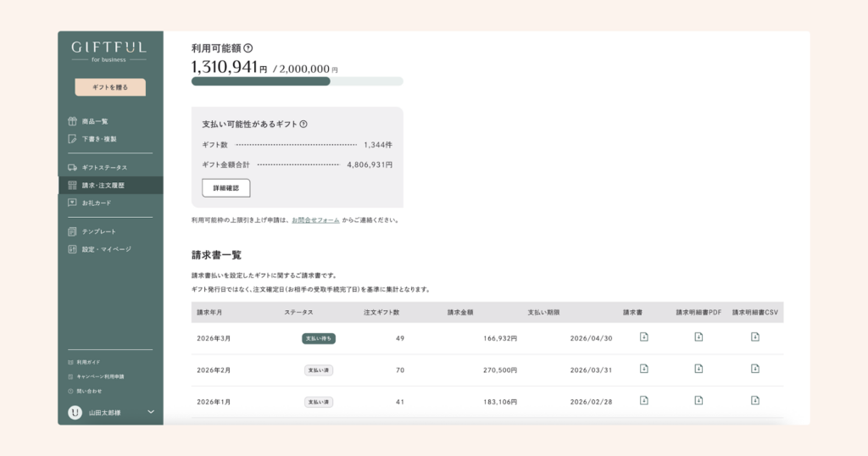Select 請求・注文履歴 sidebar item
Viewport: 868px width, 456px height.
[x=103, y=185]
